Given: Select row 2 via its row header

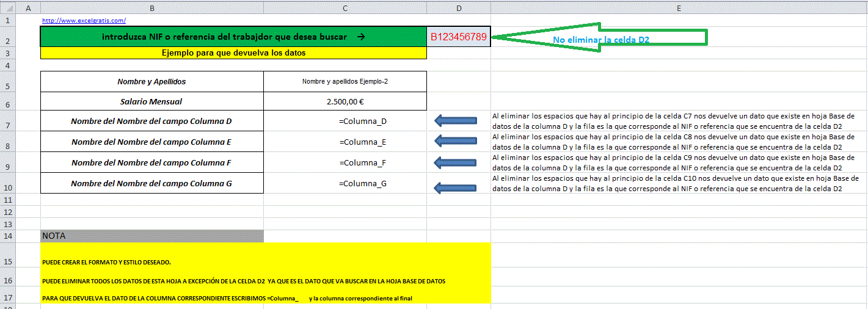Looking at the screenshot, I should [9, 37].
